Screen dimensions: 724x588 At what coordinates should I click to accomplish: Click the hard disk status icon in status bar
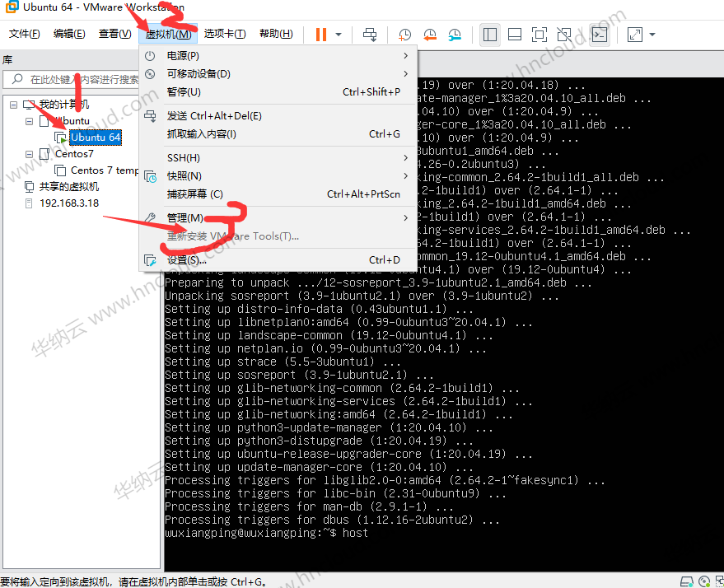pos(687,581)
